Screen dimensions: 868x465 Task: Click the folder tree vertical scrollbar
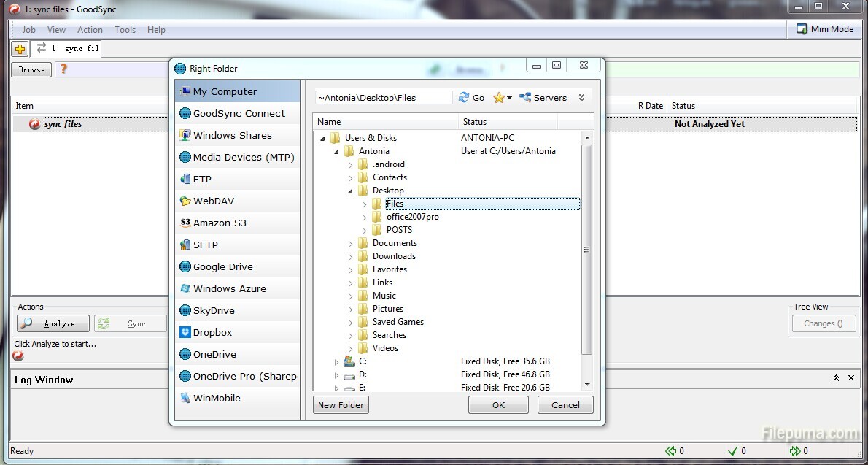click(x=587, y=248)
